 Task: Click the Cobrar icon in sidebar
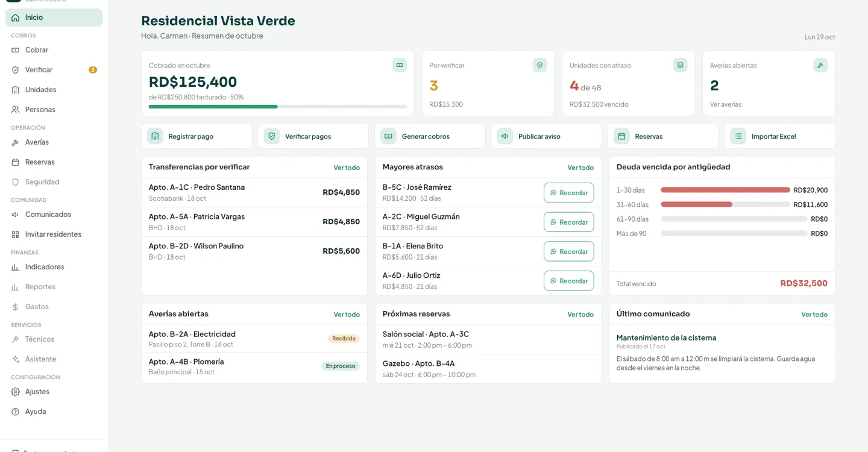point(16,50)
